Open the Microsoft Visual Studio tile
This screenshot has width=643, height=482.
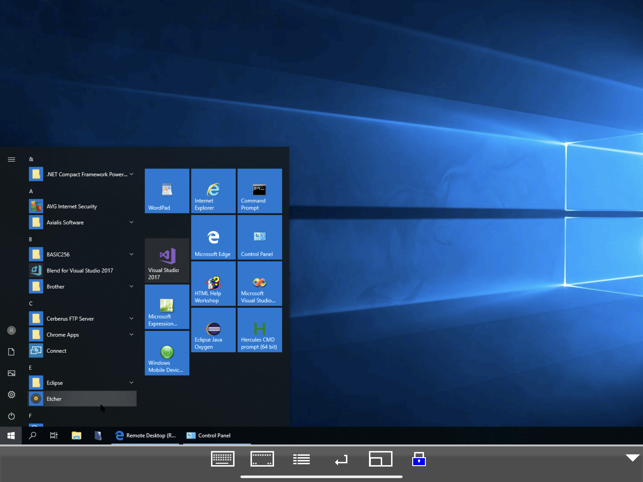(260, 283)
